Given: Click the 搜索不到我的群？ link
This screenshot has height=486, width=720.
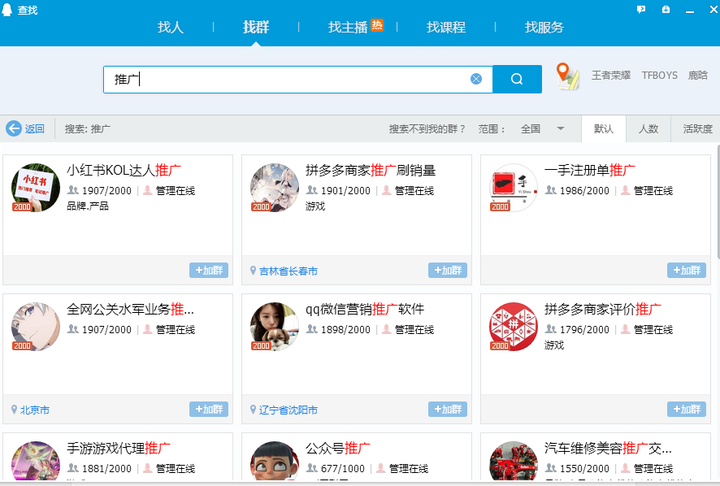Looking at the screenshot, I should pos(427,129).
